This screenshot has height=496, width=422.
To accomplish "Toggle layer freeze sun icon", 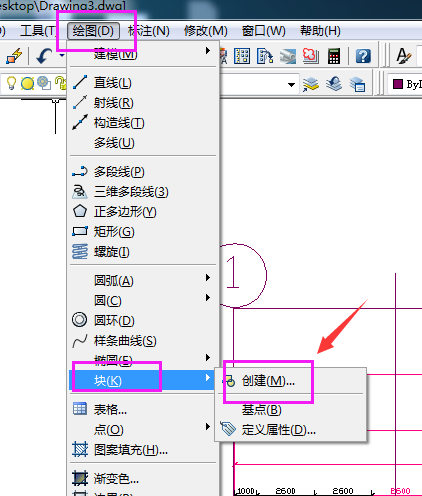I will coord(27,83).
